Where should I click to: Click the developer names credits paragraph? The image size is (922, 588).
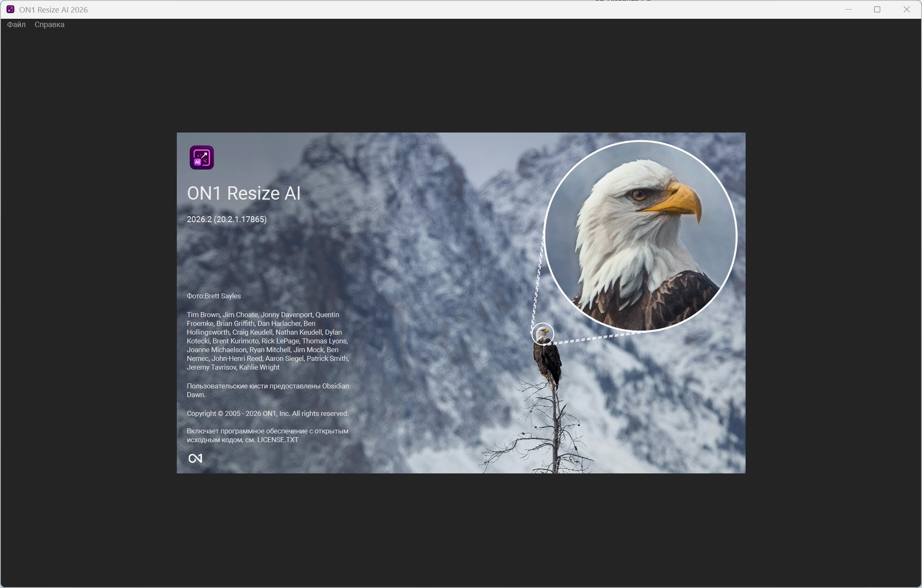(x=267, y=341)
